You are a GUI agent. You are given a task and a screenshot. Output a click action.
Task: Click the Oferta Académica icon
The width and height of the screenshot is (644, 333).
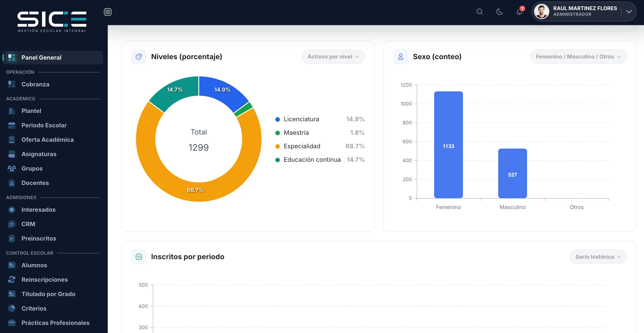click(x=11, y=139)
